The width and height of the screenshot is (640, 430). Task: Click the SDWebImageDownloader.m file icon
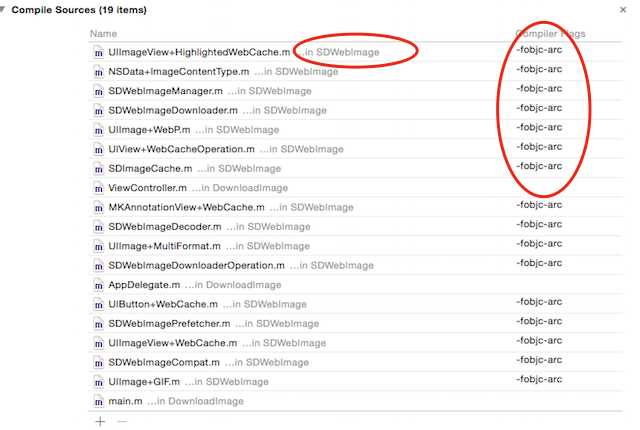98,111
